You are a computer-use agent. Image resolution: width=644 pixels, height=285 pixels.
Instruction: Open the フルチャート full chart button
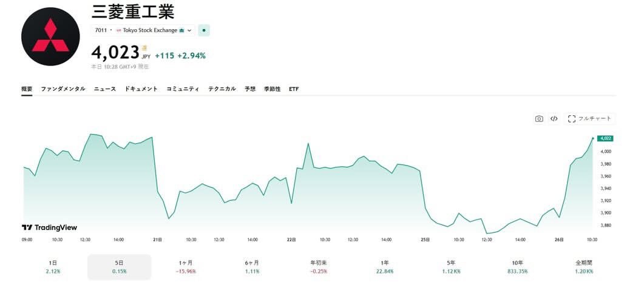click(x=590, y=119)
